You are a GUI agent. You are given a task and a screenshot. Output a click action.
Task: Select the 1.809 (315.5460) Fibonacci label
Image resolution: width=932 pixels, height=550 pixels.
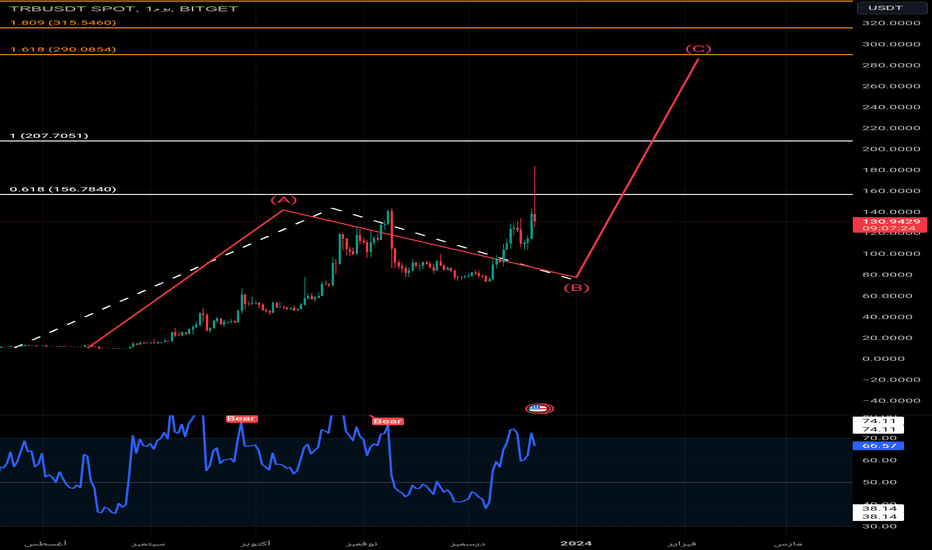pyautogui.click(x=63, y=23)
